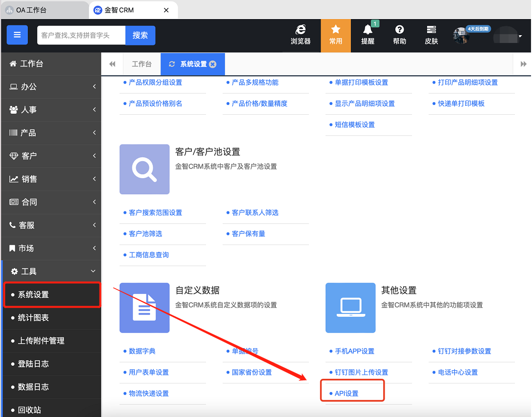Close the 金智CRM browser tab

[166, 10]
